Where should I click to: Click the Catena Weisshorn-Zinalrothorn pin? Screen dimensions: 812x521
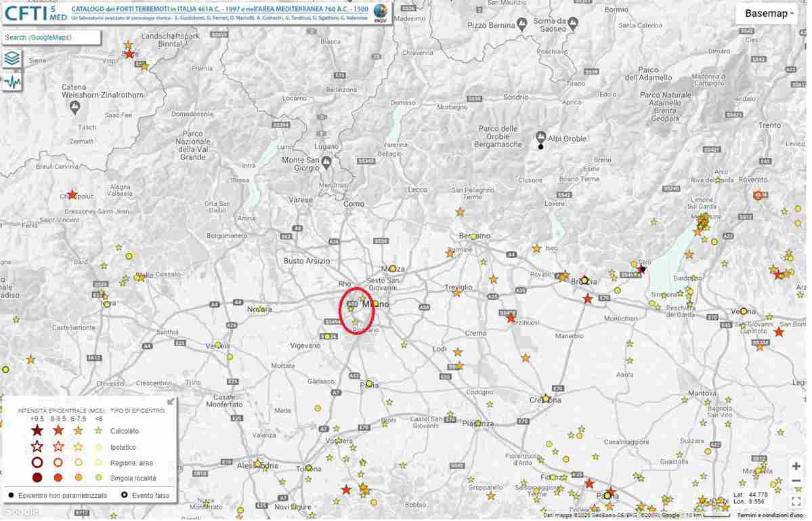pyautogui.click(x=74, y=107)
